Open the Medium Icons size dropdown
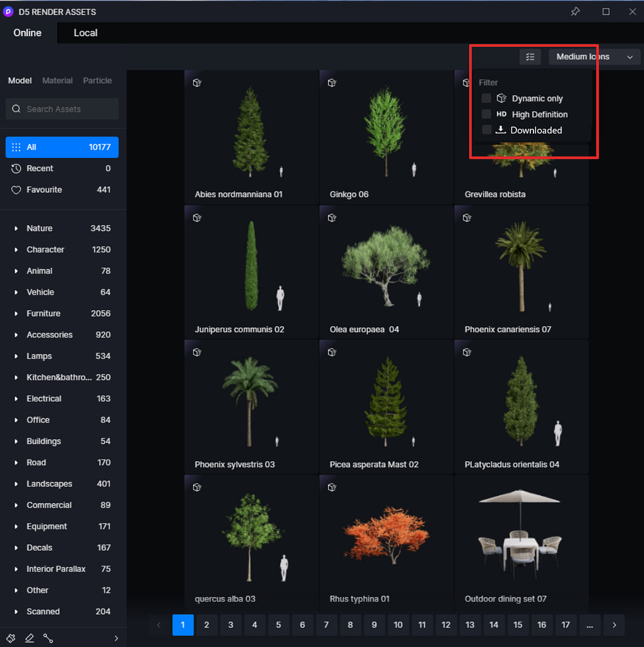The image size is (644, 647). point(593,57)
